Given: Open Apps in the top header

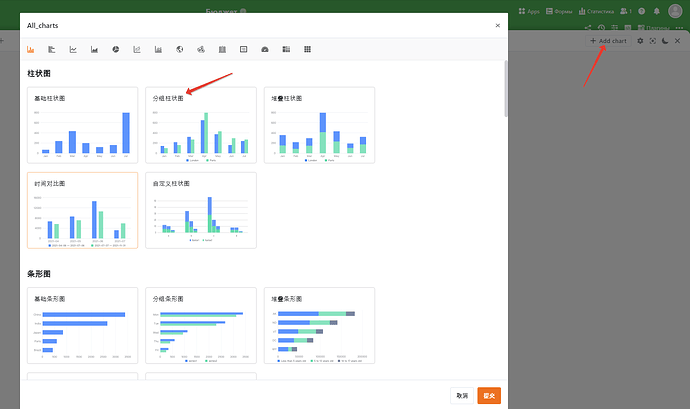Looking at the screenshot, I should click(x=529, y=11).
